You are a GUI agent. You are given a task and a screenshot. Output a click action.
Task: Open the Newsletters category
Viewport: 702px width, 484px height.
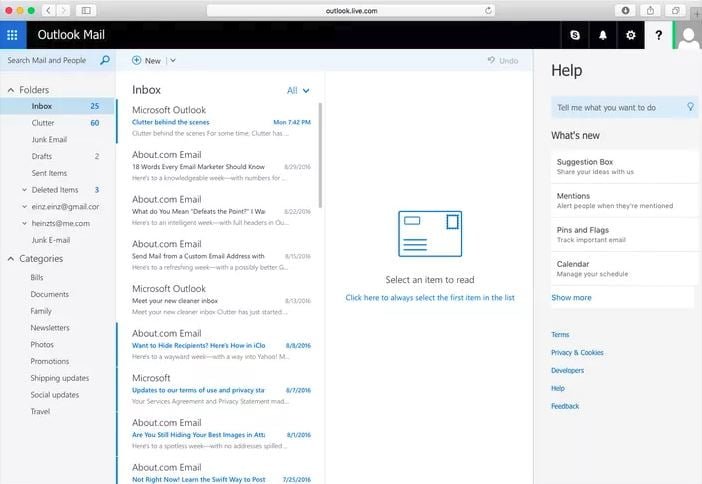pos(50,328)
